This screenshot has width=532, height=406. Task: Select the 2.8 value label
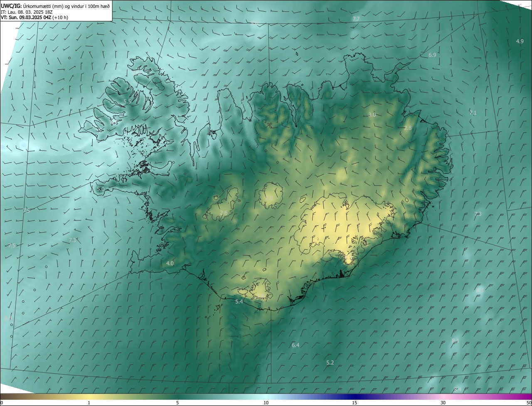[408, 128]
